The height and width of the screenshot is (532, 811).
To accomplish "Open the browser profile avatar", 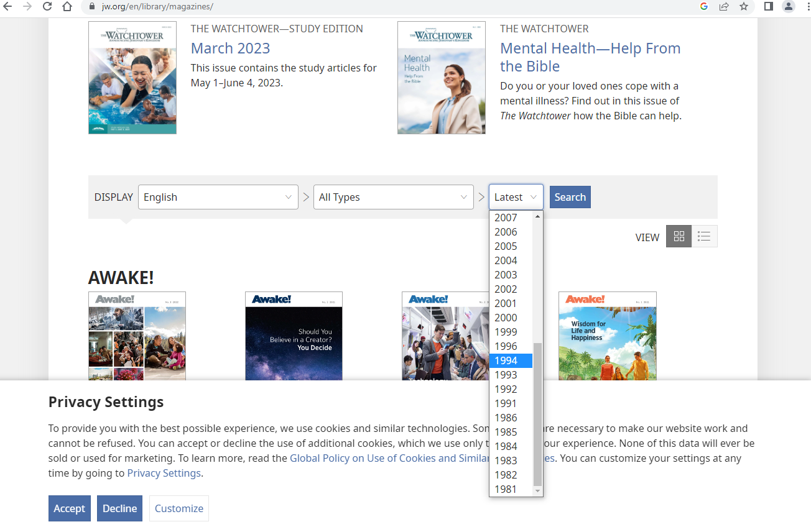I will coord(789,7).
